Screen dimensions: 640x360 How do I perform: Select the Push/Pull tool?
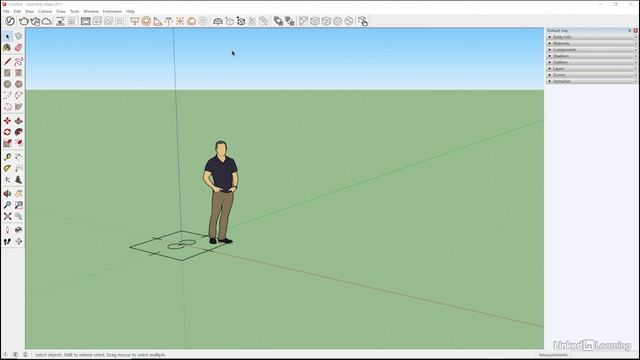[19, 121]
